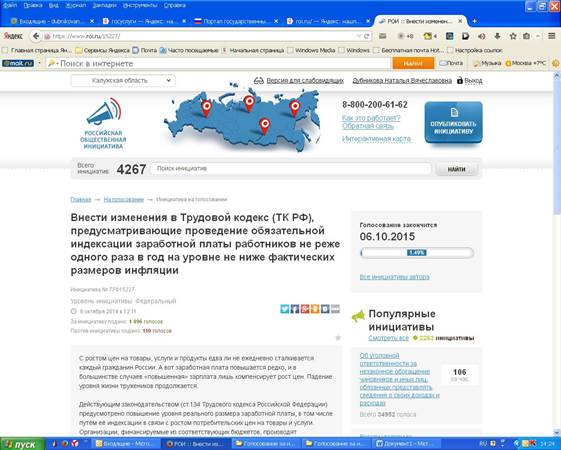Click the Yandex browser icon in quick launch

click(x=75, y=444)
